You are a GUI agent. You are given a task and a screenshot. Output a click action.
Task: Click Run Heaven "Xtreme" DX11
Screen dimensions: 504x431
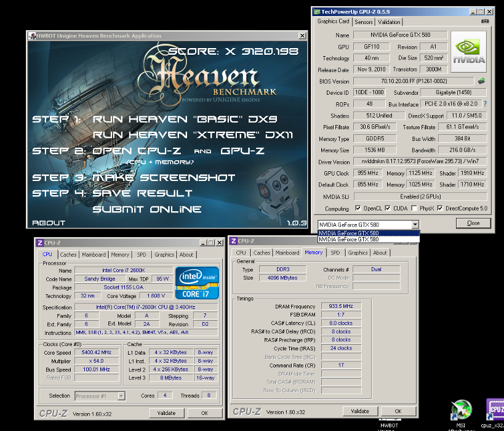[x=193, y=135]
